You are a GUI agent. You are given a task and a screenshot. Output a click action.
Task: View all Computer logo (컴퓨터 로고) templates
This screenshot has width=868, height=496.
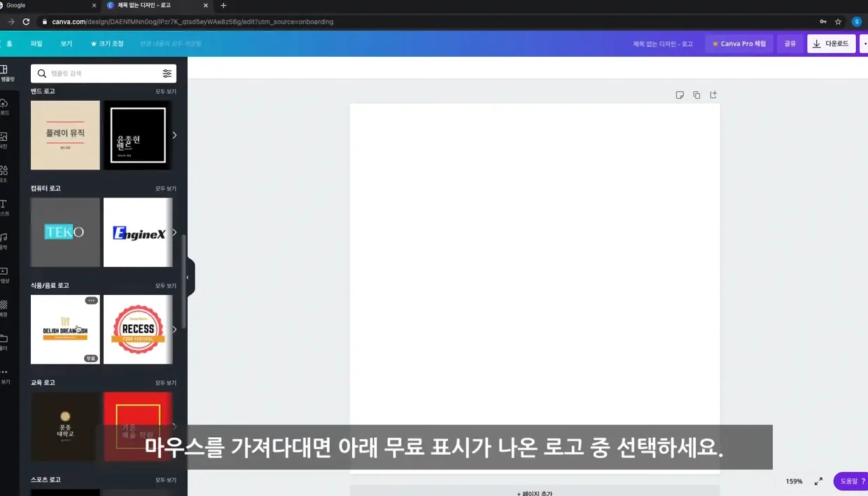(x=166, y=188)
